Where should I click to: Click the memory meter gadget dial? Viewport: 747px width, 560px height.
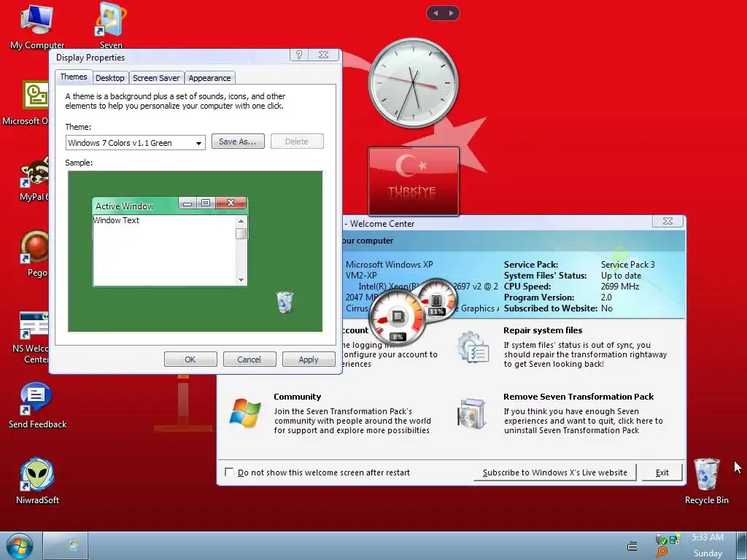pyautogui.click(x=436, y=300)
